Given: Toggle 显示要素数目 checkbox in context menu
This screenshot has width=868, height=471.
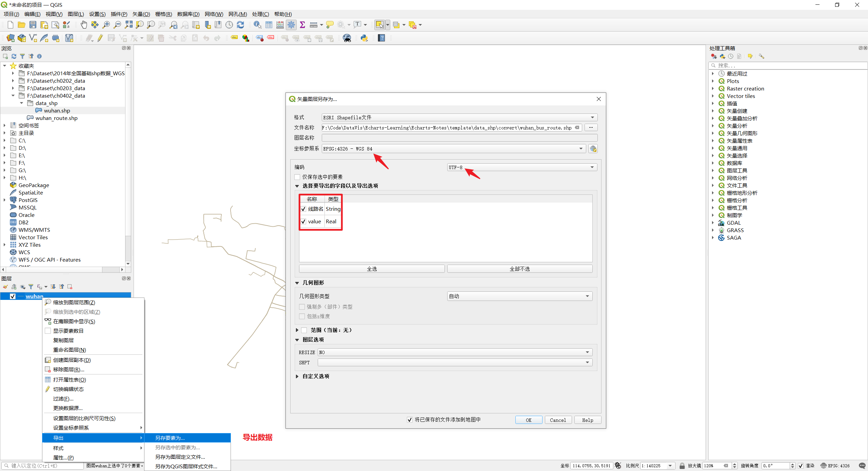Looking at the screenshot, I should (48, 331).
